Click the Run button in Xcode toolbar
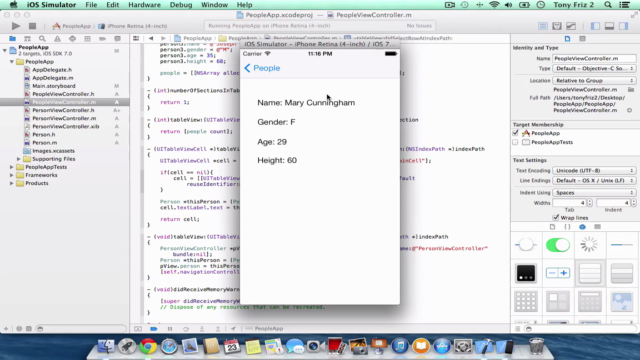 point(16,26)
